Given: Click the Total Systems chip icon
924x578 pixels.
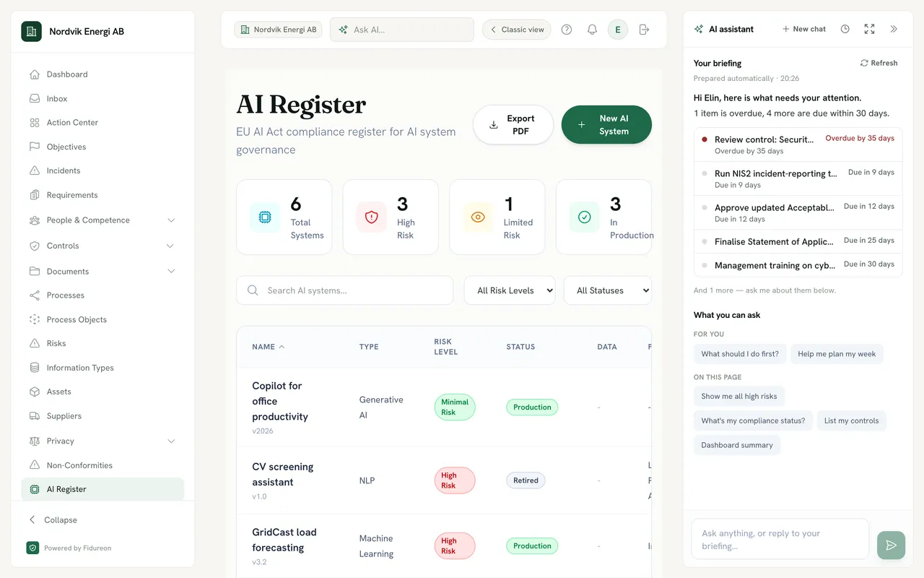Looking at the screenshot, I should [265, 217].
